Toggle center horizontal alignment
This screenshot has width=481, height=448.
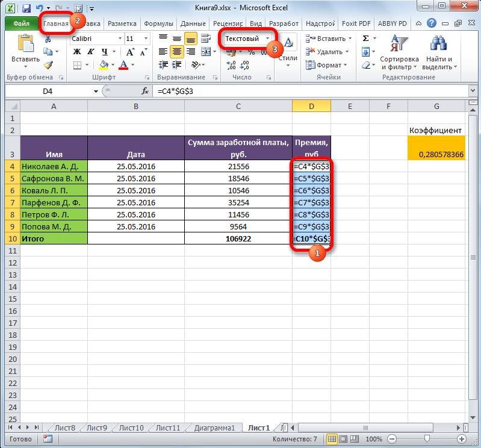[177, 52]
